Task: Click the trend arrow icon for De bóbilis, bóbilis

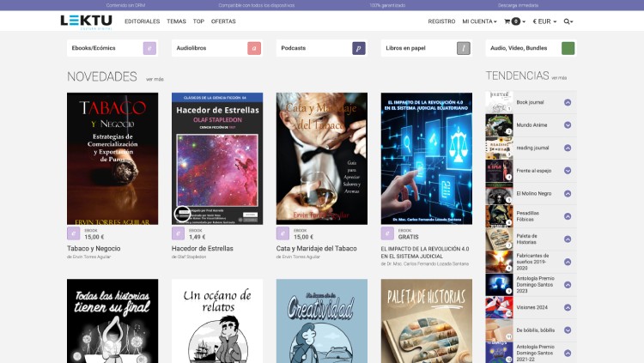Action: click(x=568, y=330)
